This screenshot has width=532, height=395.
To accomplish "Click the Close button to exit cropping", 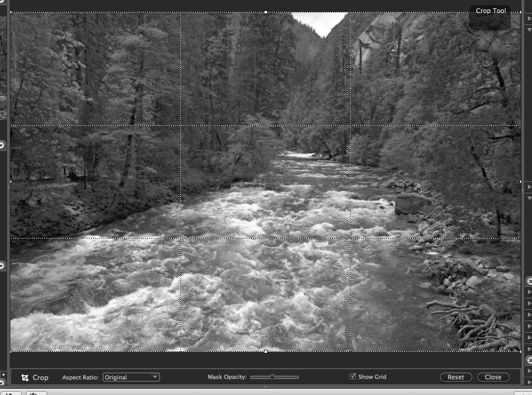I will (493, 377).
